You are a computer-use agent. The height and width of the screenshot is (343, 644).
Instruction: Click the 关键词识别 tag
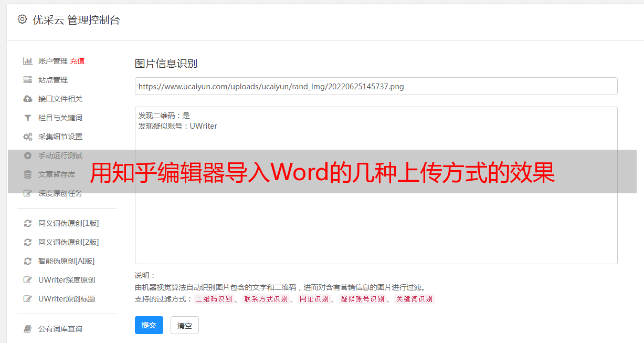tap(415, 299)
